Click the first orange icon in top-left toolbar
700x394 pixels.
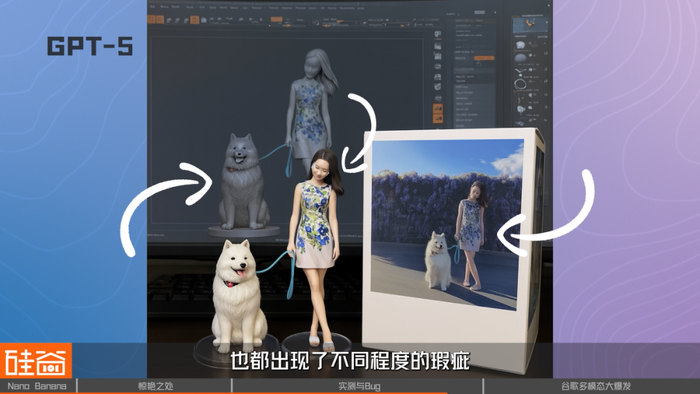pyautogui.click(x=151, y=20)
